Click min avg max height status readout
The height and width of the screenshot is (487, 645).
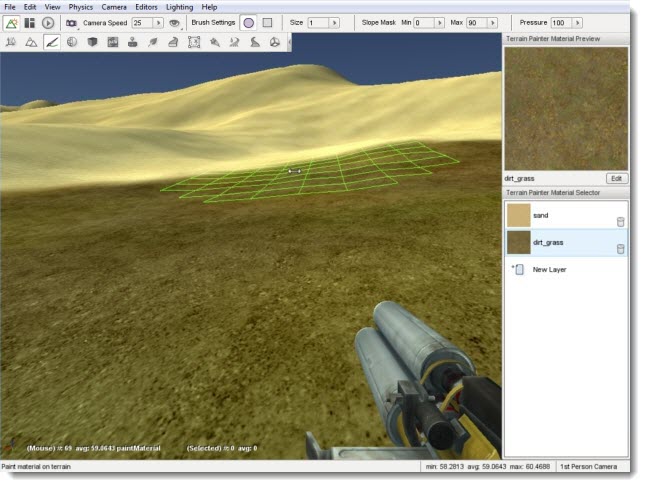click(x=487, y=466)
